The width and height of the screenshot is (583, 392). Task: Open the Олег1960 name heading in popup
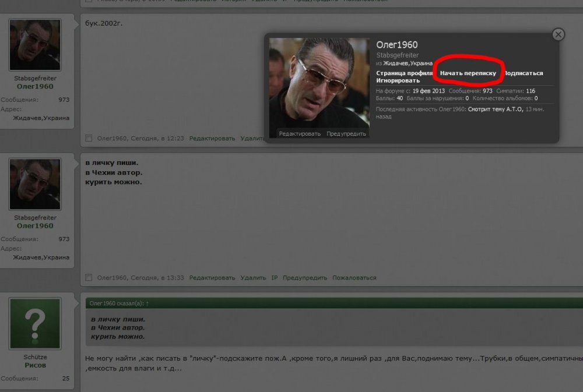click(x=396, y=45)
